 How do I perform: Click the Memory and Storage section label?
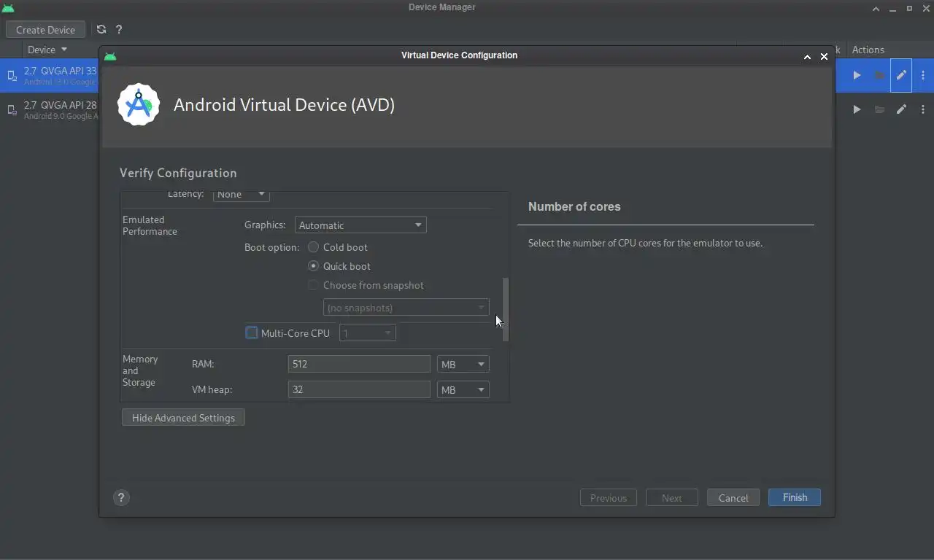coord(140,370)
